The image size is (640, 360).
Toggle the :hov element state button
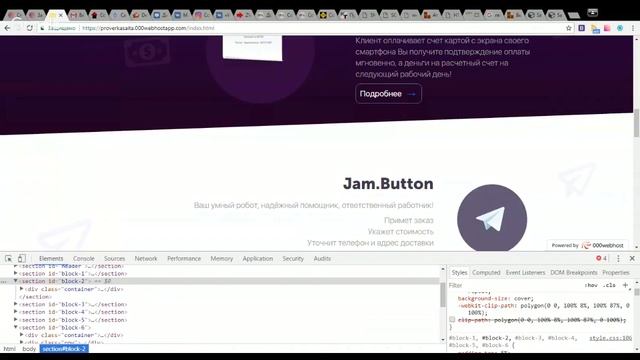[x=591, y=285]
